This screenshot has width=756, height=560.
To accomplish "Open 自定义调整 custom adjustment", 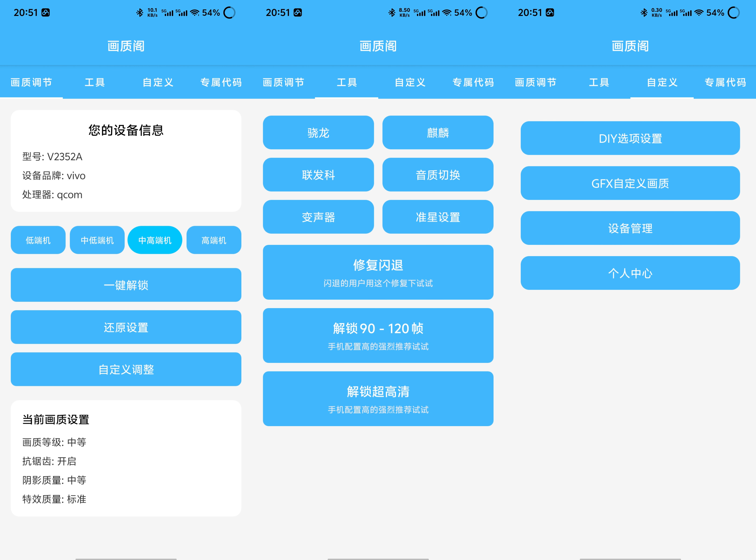I will click(x=126, y=369).
